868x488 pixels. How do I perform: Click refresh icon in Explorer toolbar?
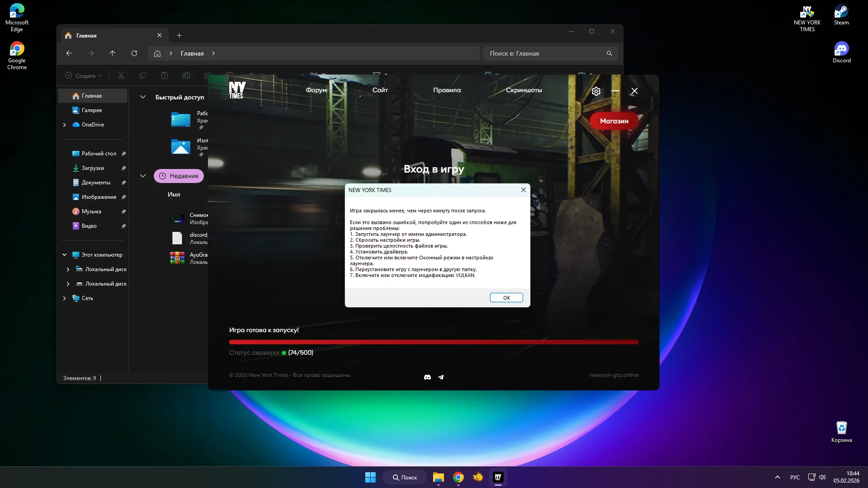(x=134, y=53)
